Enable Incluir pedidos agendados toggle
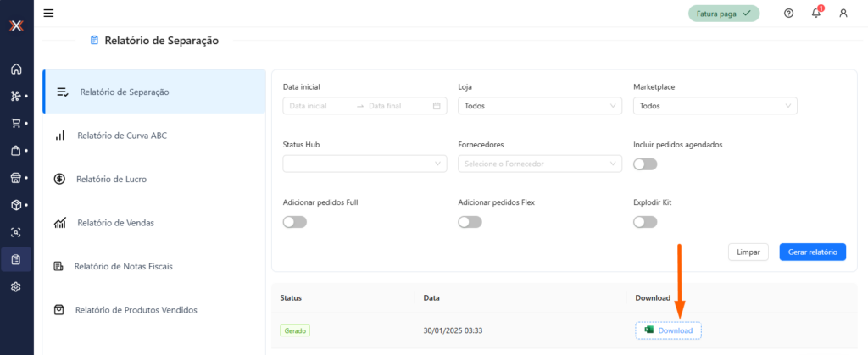 pos(645,164)
